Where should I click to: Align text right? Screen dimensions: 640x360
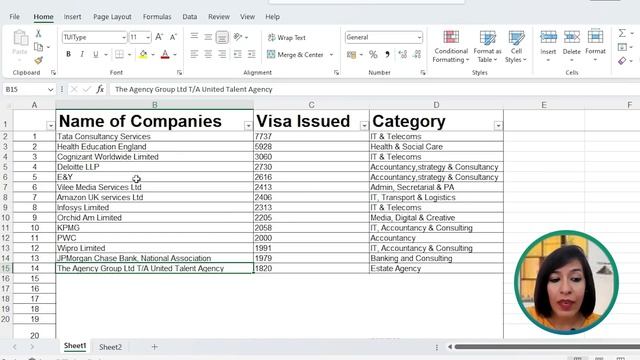[x=222, y=54]
